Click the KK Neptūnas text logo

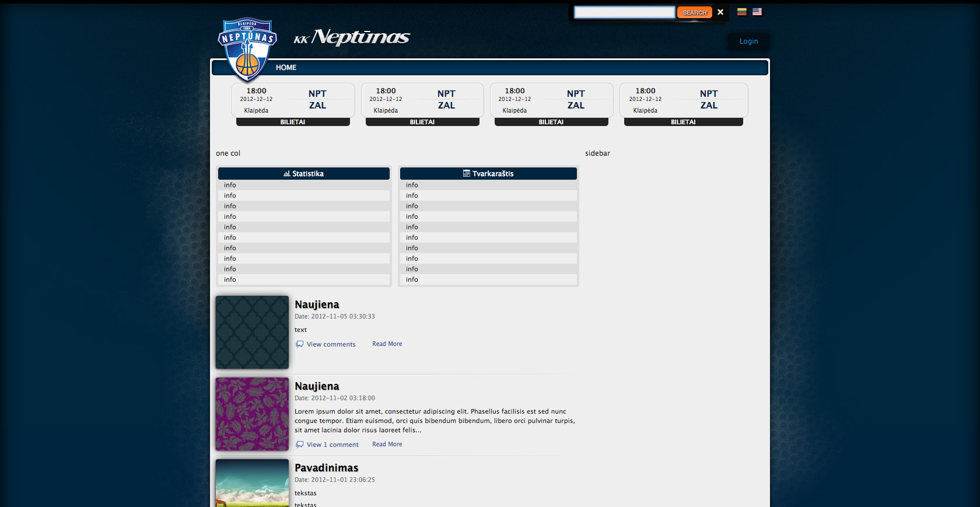point(352,38)
